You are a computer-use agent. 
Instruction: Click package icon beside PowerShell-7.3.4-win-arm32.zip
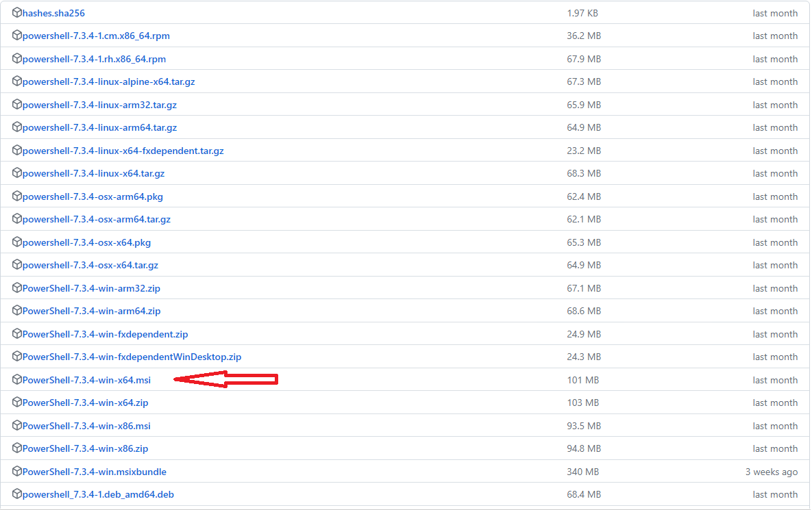(16, 288)
